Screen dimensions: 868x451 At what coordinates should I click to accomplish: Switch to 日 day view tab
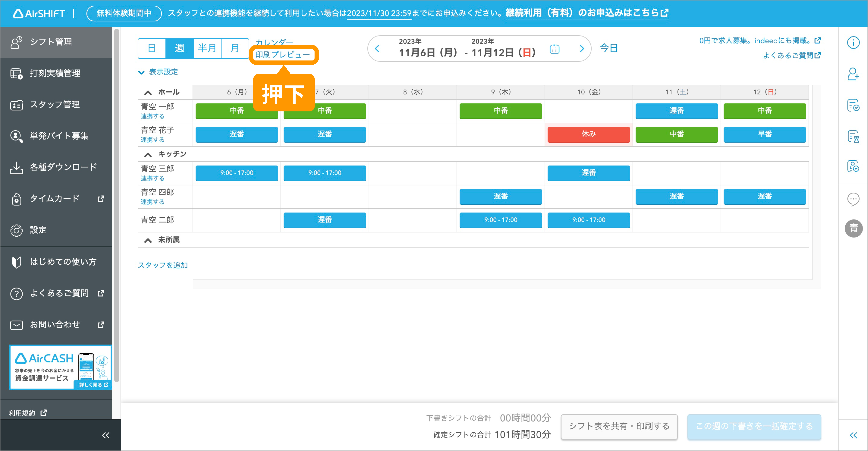pos(152,48)
